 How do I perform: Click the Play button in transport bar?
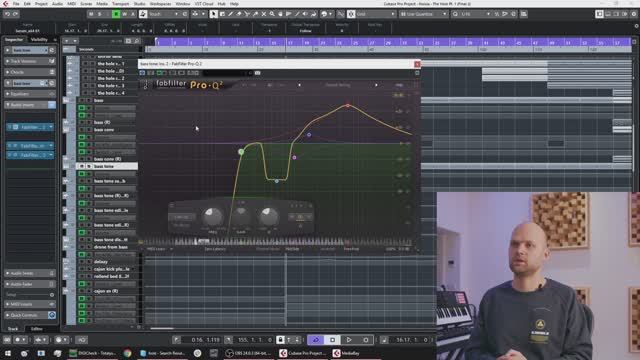pyautogui.click(x=349, y=340)
